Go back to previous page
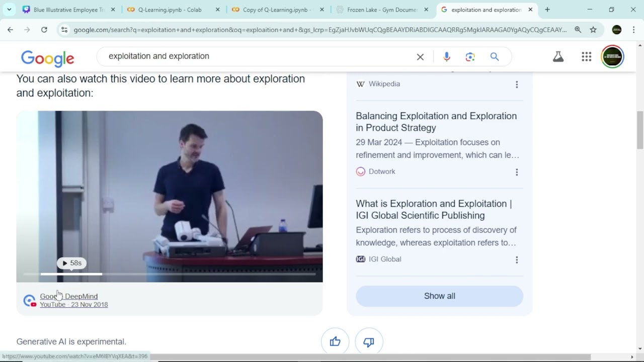 point(10,30)
